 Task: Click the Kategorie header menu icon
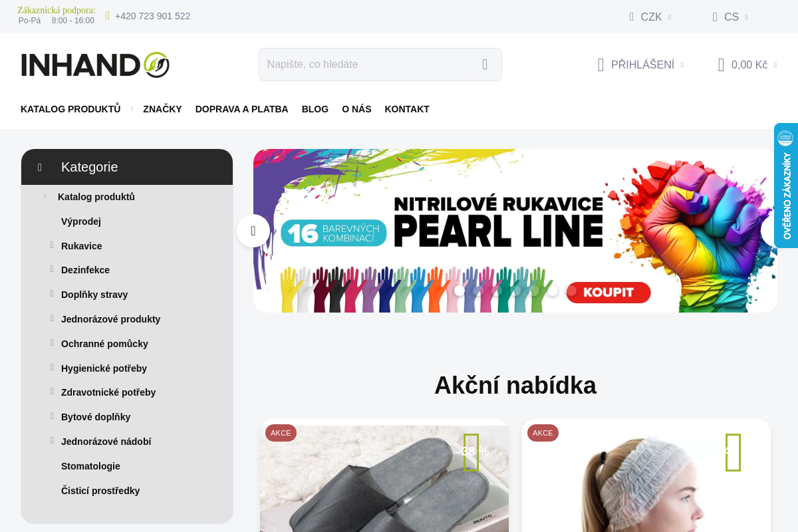pyautogui.click(x=40, y=167)
